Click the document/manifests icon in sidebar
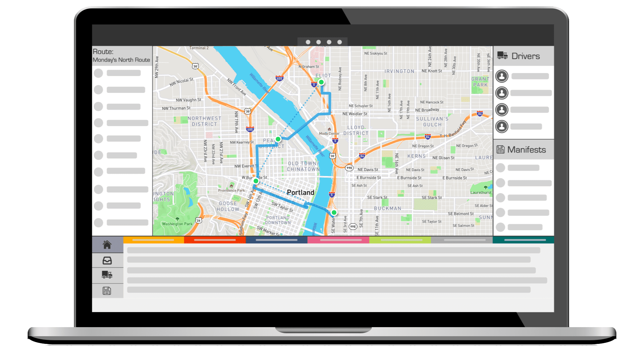 (x=107, y=290)
